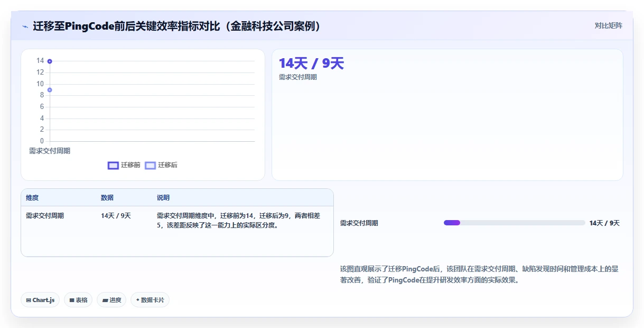Viewport: 644px width, 328px height.
Task: Click the title bar's blue pulse icon
Action: [25, 26]
